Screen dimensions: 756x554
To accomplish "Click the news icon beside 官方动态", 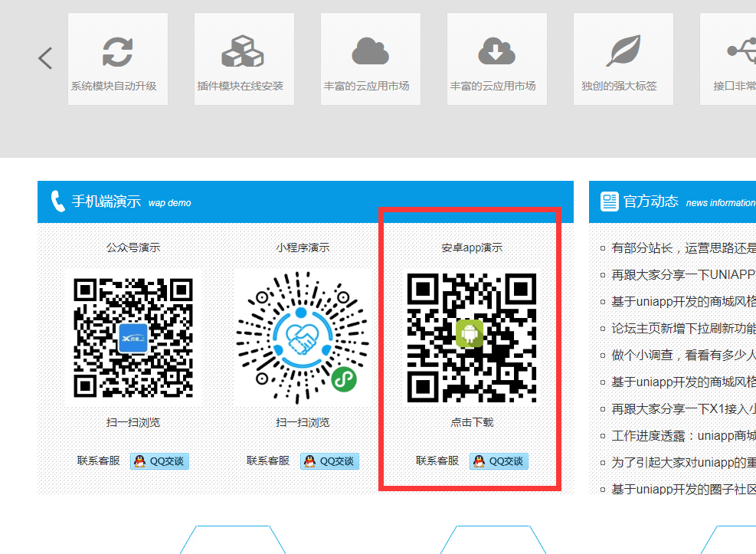I will click(x=610, y=202).
